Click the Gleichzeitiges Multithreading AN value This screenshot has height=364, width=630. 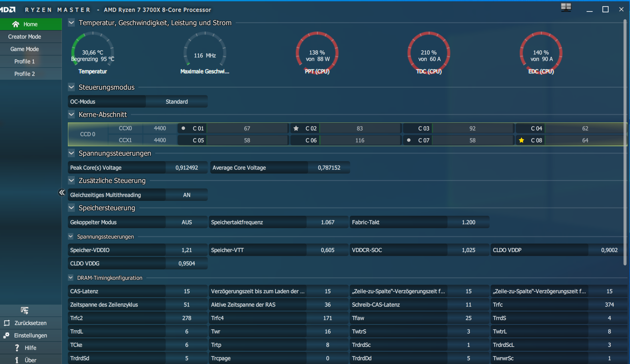click(x=187, y=195)
